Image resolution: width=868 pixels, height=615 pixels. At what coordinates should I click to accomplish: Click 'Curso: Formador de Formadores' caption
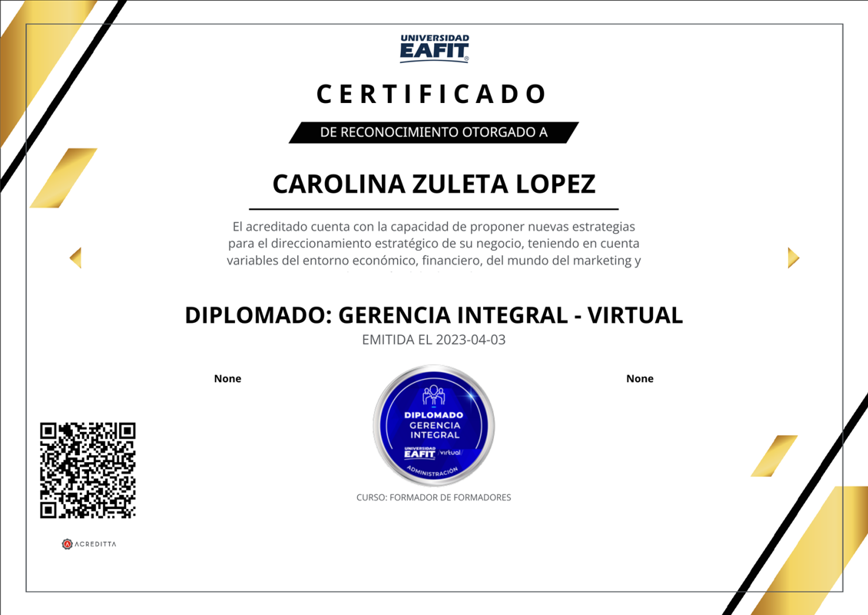pyautogui.click(x=434, y=497)
